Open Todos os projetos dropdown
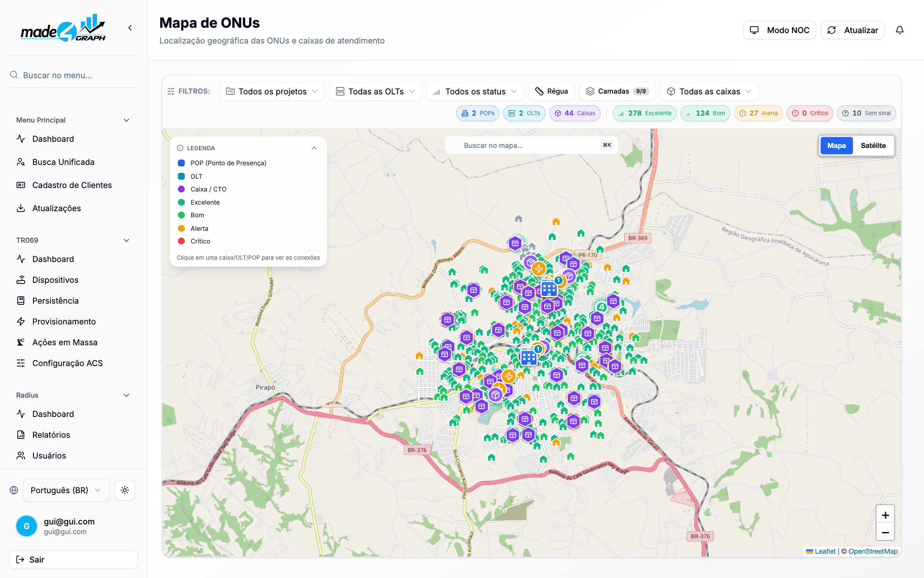 (x=271, y=91)
